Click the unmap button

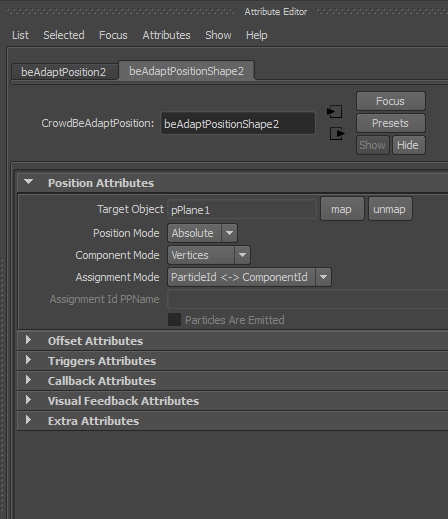390,209
